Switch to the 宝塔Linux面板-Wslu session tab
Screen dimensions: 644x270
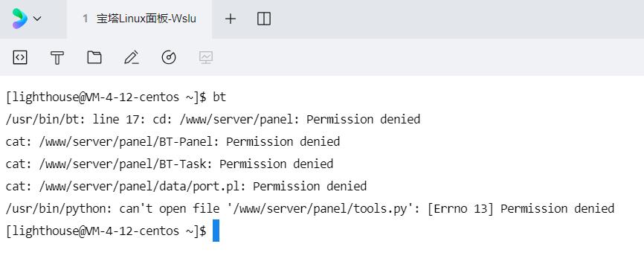point(139,19)
